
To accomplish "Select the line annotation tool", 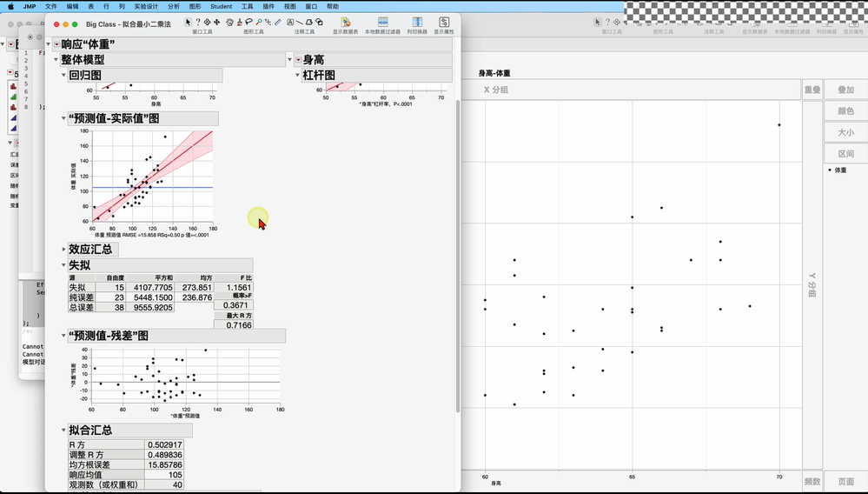I will (300, 22).
